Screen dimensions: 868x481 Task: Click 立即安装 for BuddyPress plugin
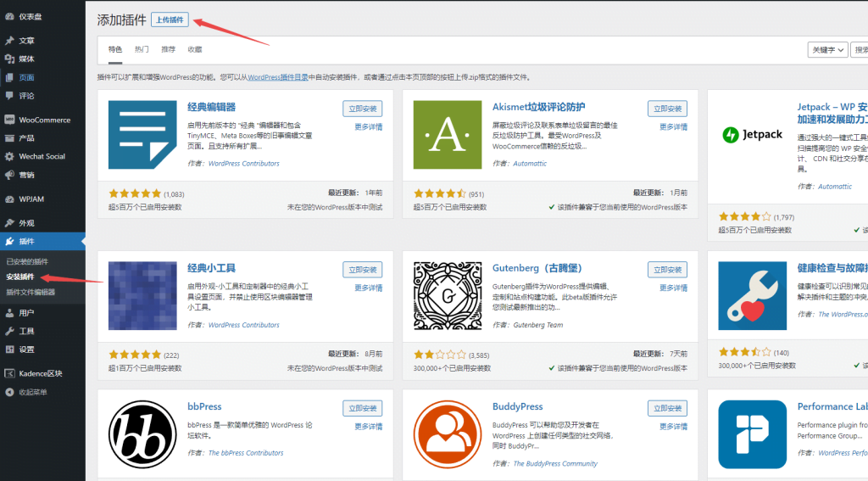[x=668, y=408]
